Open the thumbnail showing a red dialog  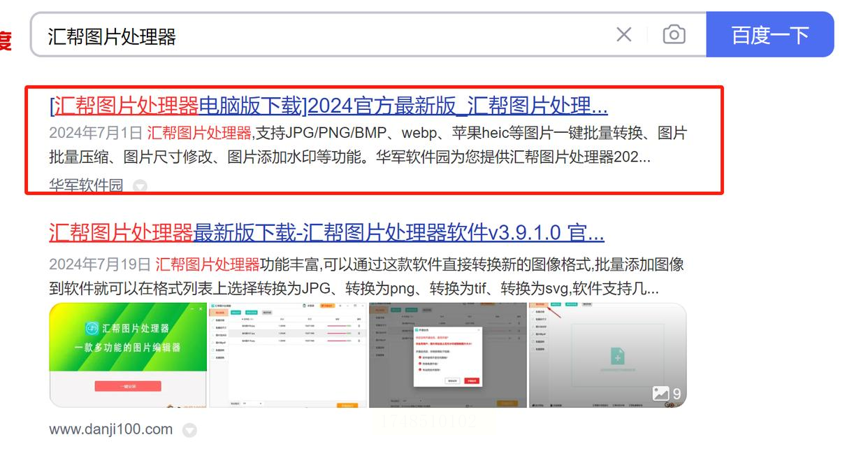tap(448, 355)
